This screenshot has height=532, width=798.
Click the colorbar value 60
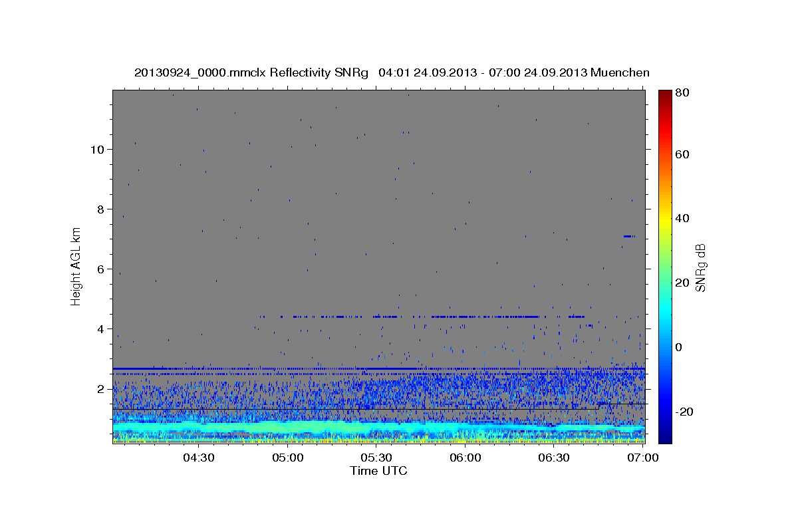point(684,154)
